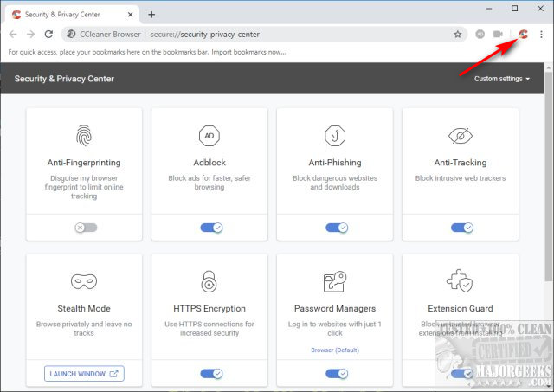The height and width of the screenshot is (392, 554).
Task: Click 'Use HTTPS connections for increased security' text
Action: 209,329
